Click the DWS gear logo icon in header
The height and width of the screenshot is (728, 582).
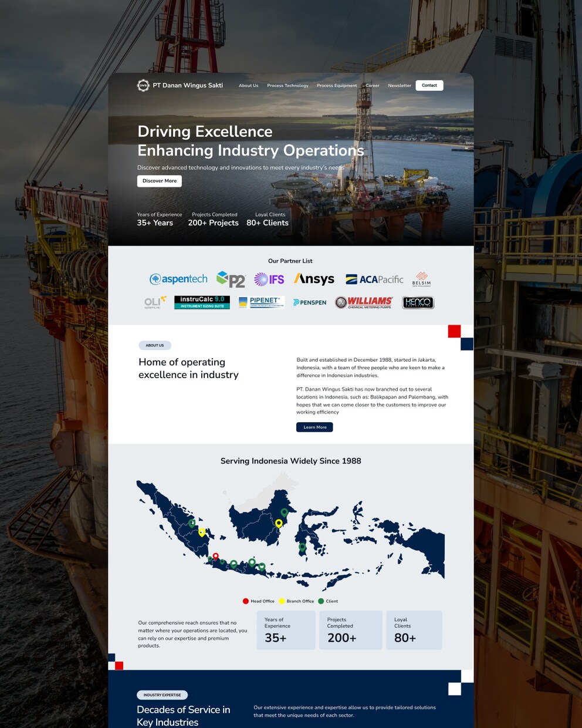click(143, 86)
